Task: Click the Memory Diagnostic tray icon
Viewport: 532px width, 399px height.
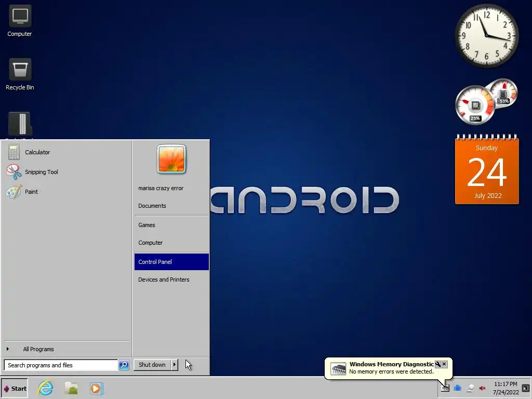Action: (x=445, y=388)
